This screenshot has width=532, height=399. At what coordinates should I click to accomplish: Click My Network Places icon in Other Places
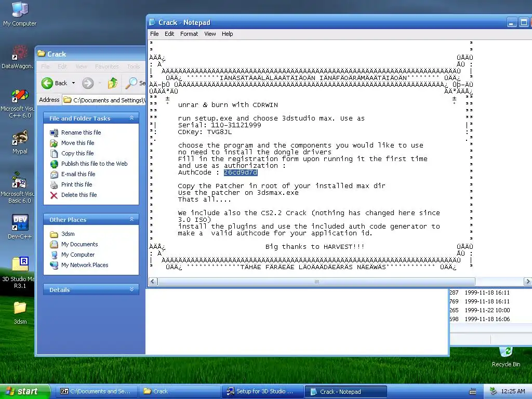54,265
